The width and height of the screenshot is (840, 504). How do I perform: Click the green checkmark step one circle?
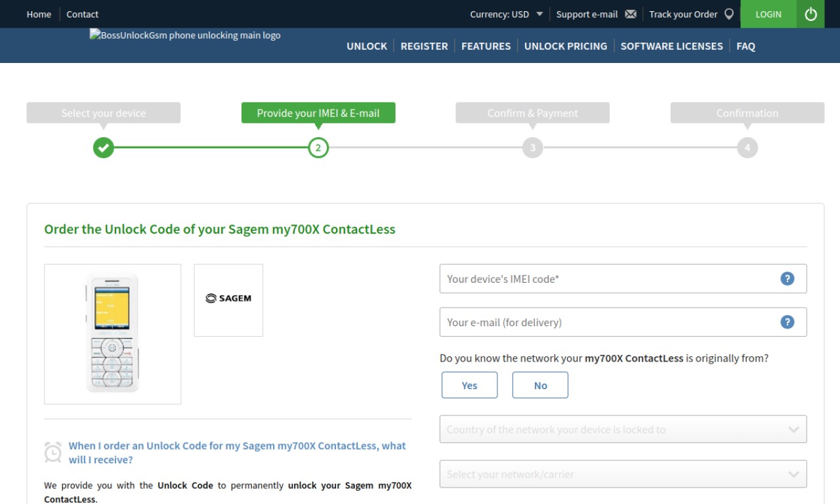[104, 148]
